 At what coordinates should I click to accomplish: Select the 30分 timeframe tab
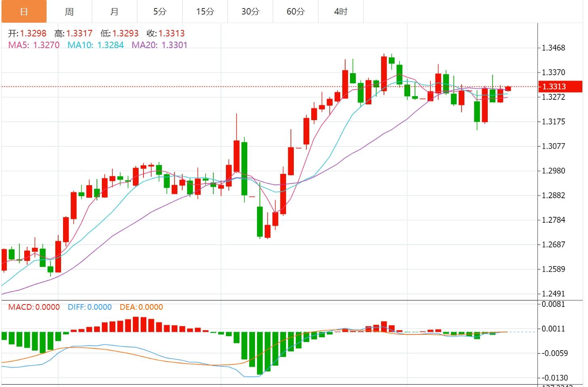pos(250,12)
